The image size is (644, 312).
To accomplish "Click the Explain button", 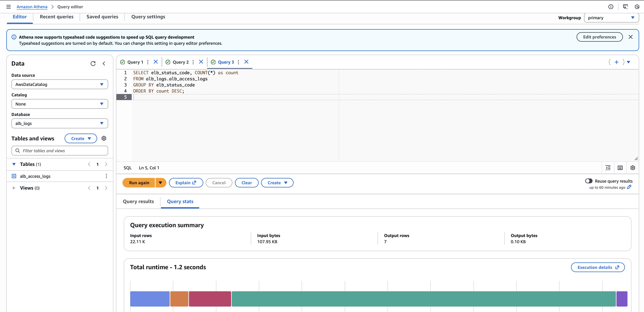I will tap(186, 183).
